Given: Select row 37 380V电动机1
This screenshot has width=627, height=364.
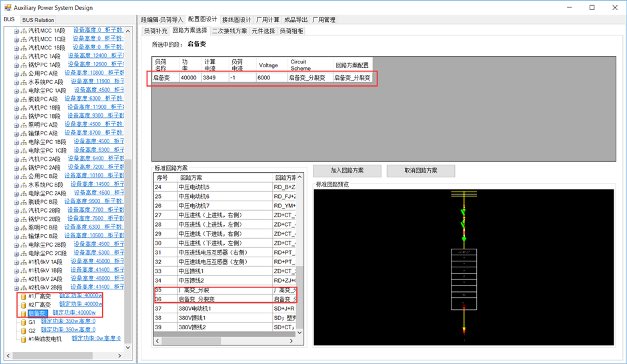Looking at the screenshot, I should coord(225,309).
